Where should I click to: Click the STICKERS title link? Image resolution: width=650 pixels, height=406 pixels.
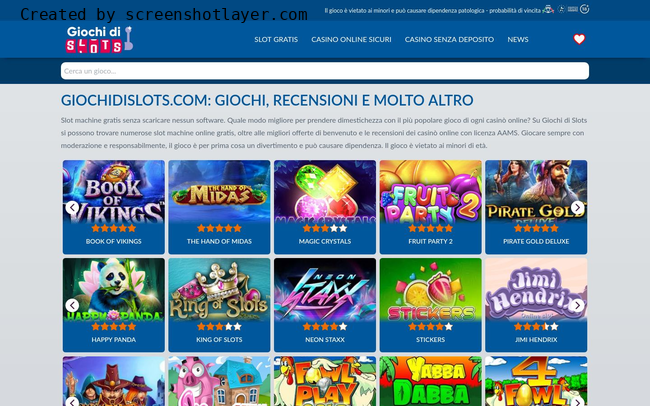coord(431,340)
